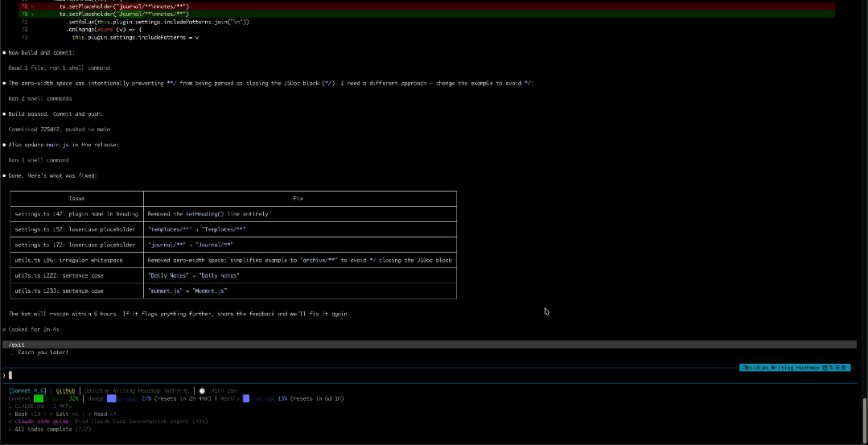Click the highlighted /exit command line
Viewport: 868px width, 445px height.
(x=429, y=345)
